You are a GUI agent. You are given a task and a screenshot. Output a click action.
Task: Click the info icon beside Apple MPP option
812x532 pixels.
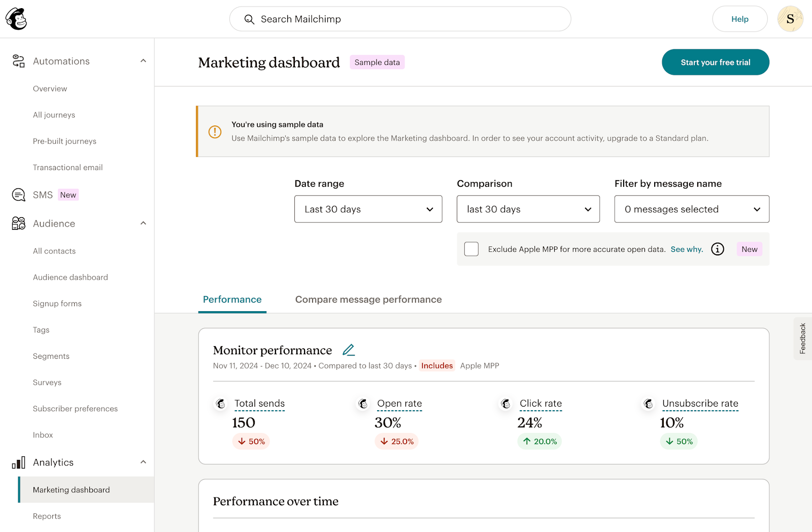coord(717,249)
